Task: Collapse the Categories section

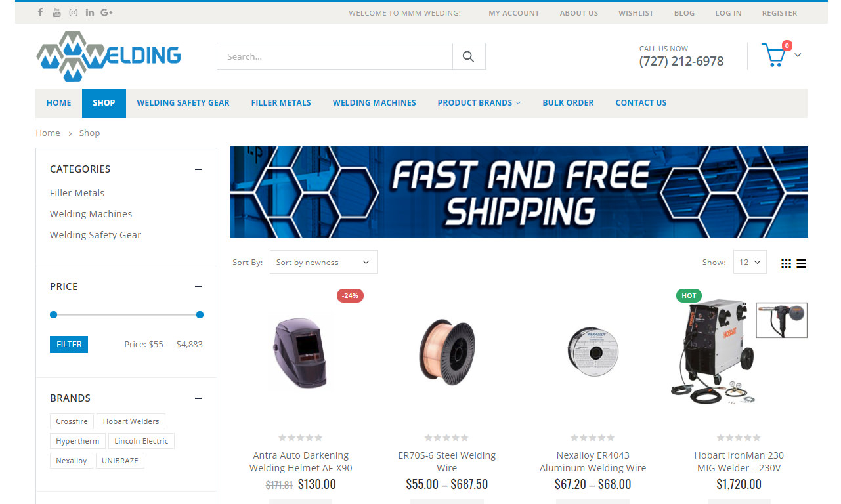Action: pos(198,169)
